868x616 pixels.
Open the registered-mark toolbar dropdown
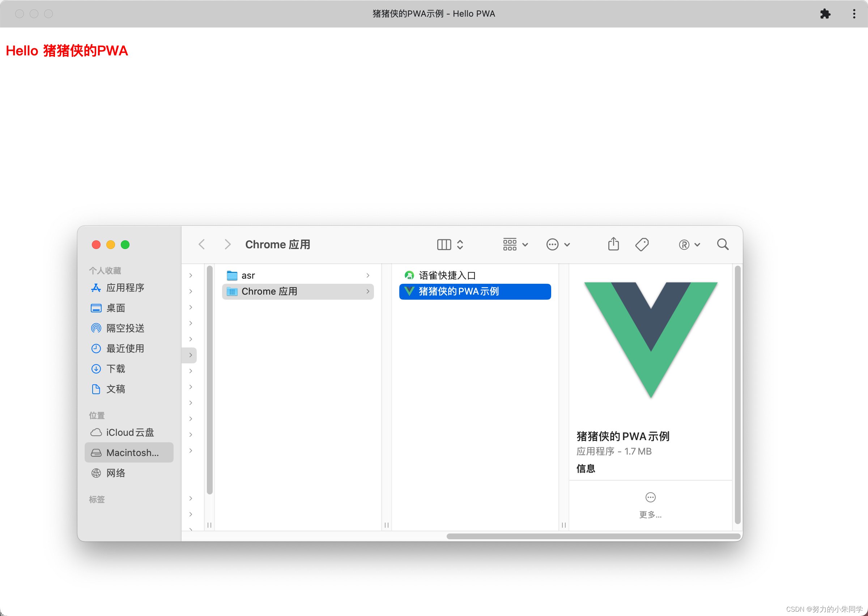689,245
